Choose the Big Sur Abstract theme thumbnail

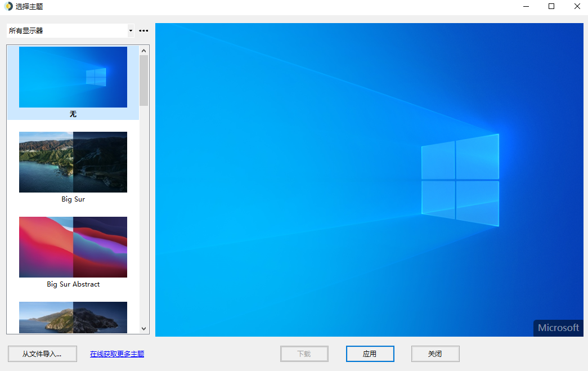tap(73, 247)
